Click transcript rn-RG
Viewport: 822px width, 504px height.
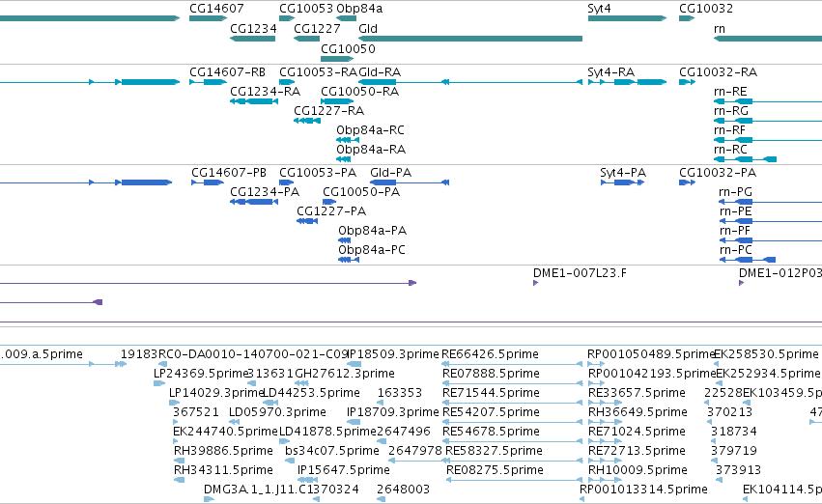point(731,110)
